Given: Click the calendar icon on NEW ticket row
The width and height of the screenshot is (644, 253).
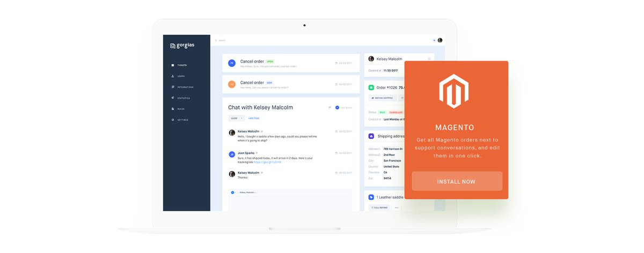Looking at the screenshot, I should (x=336, y=84).
